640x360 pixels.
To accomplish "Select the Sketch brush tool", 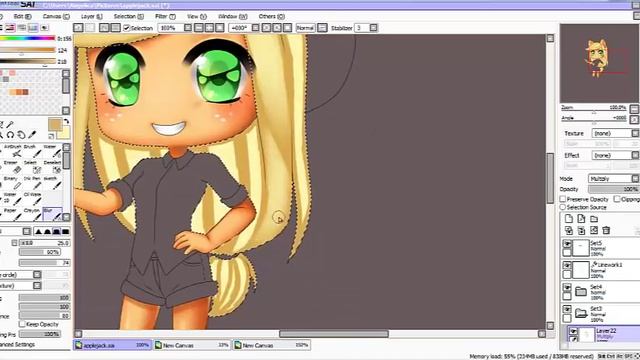I will coord(52,183).
